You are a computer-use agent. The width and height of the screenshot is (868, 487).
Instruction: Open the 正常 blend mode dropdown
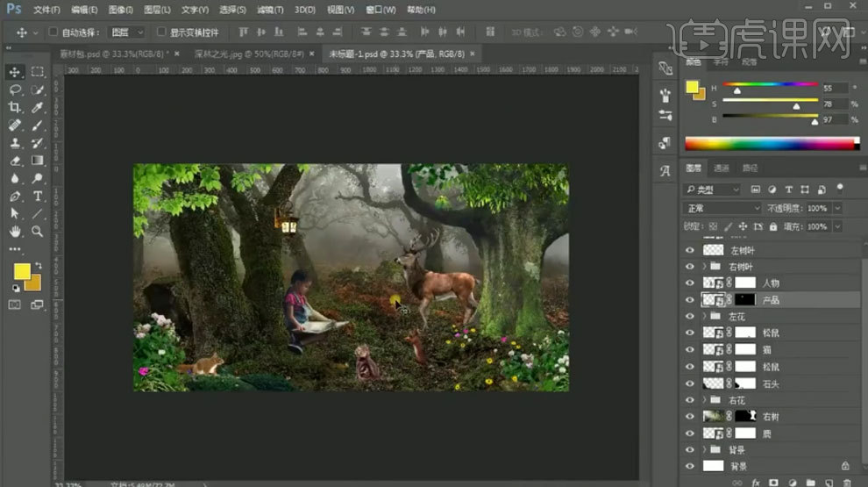pos(722,208)
